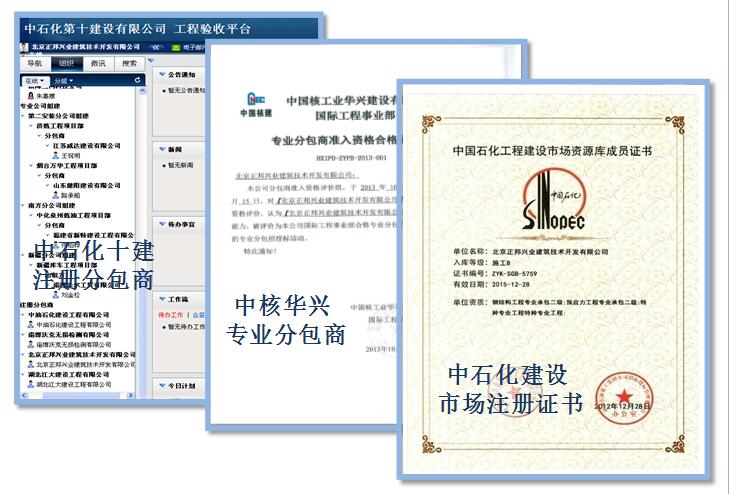Switch to the 搜索 tab
Viewport: 729px width, 494px height.
coord(129,63)
